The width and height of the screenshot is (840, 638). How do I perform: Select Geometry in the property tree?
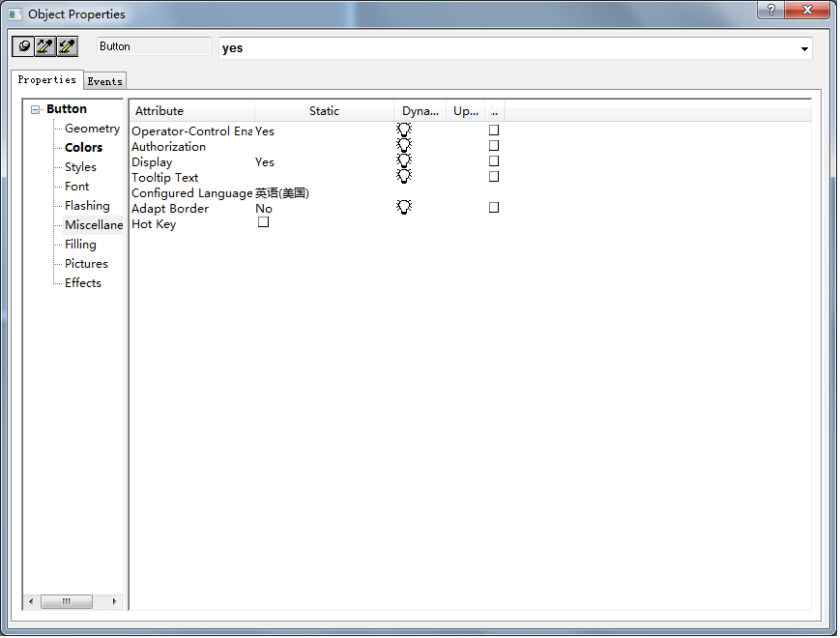[92, 129]
